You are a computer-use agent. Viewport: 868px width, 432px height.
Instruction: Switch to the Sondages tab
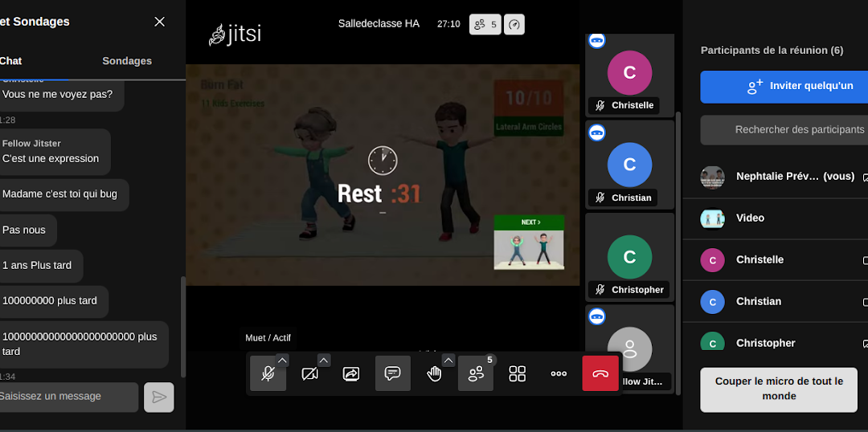pyautogui.click(x=127, y=61)
